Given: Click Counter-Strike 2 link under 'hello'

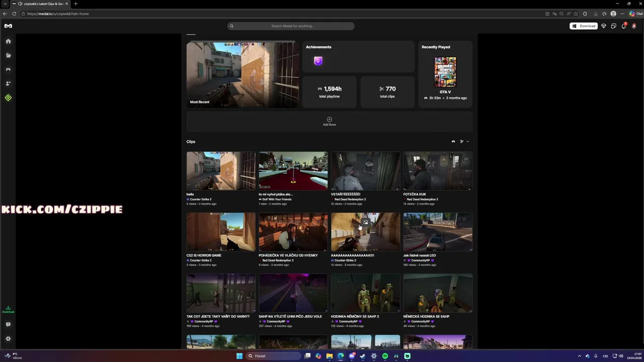Looking at the screenshot, I should (200, 199).
